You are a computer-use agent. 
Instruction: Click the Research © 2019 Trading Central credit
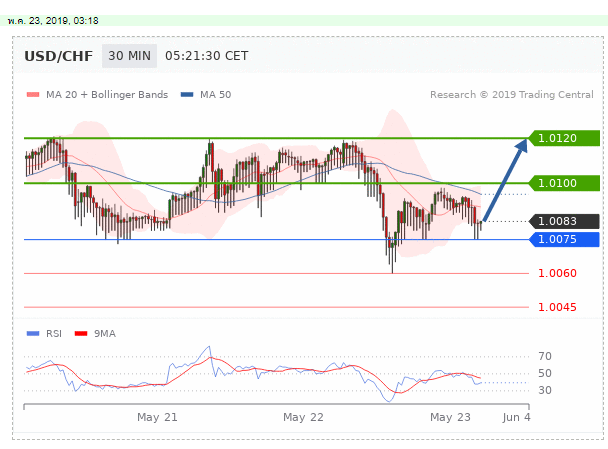(x=512, y=95)
